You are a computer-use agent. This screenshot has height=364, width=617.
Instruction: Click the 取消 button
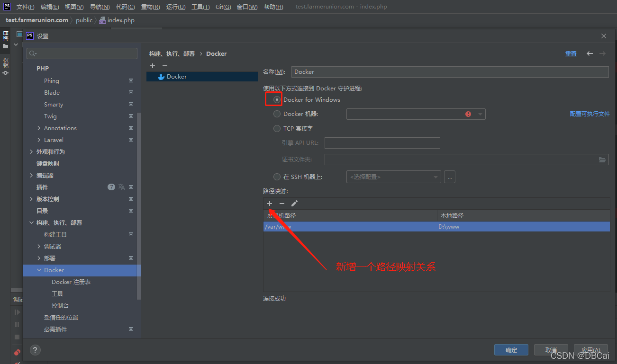coord(551,350)
